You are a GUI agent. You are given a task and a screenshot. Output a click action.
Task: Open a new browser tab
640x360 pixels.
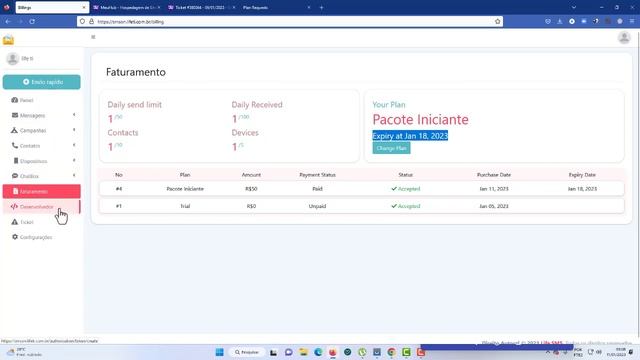321,7
